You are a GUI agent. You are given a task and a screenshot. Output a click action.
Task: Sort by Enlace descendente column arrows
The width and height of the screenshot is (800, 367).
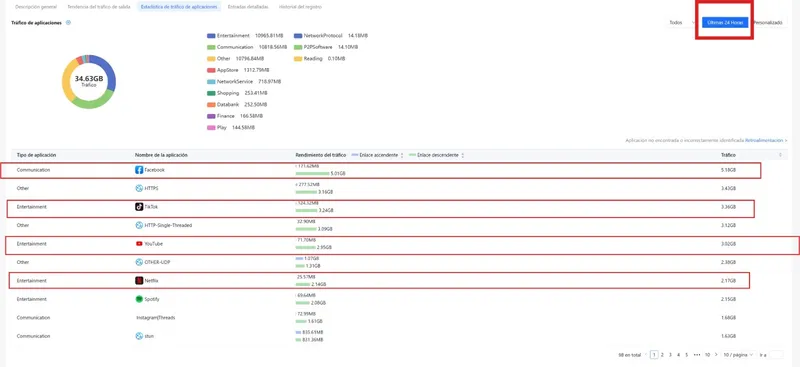point(462,155)
